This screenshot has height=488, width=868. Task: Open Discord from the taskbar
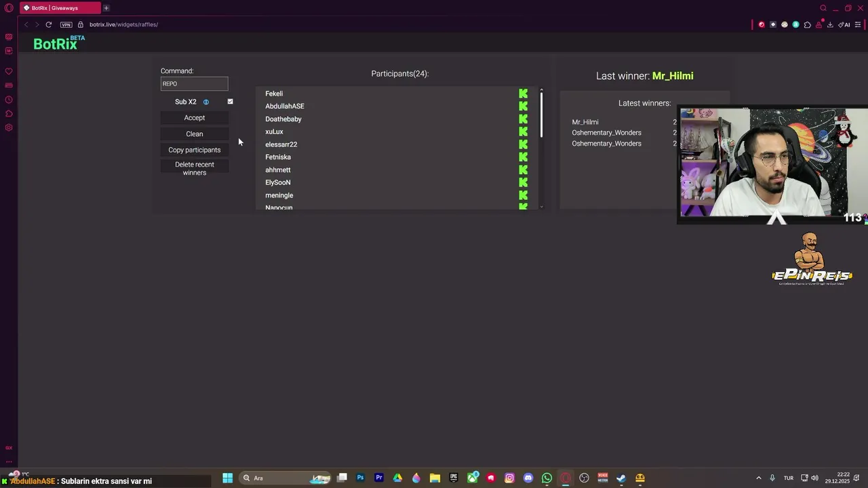point(528,478)
